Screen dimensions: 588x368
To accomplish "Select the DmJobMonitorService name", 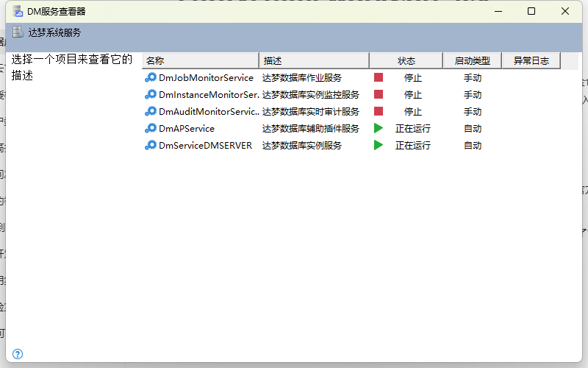I will [x=206, y=78].
